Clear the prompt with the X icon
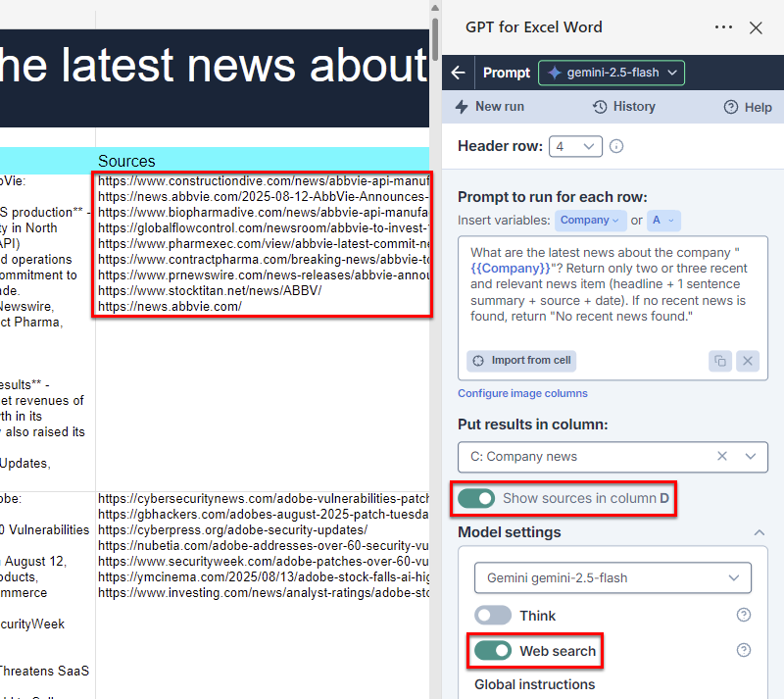Screen dimensions: 784x699 pos(748,361)
